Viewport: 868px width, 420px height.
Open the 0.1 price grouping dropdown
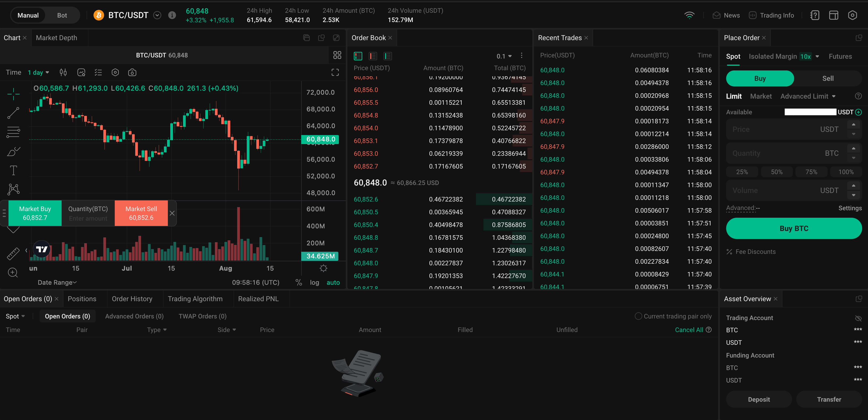pos(504,56)
